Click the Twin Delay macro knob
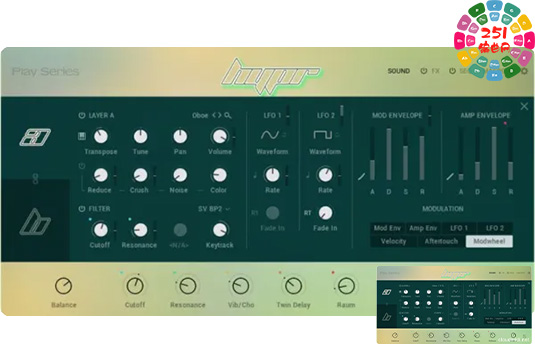 (293, 286)
